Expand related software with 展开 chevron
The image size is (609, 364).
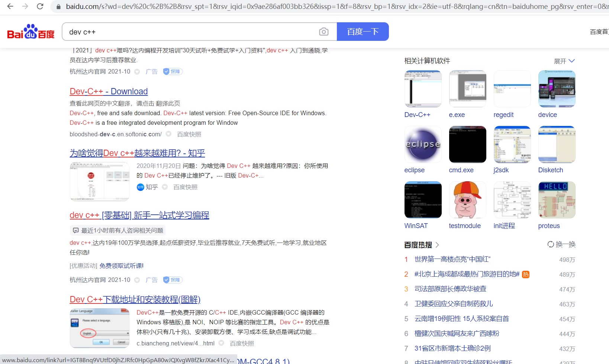point(564,61)
